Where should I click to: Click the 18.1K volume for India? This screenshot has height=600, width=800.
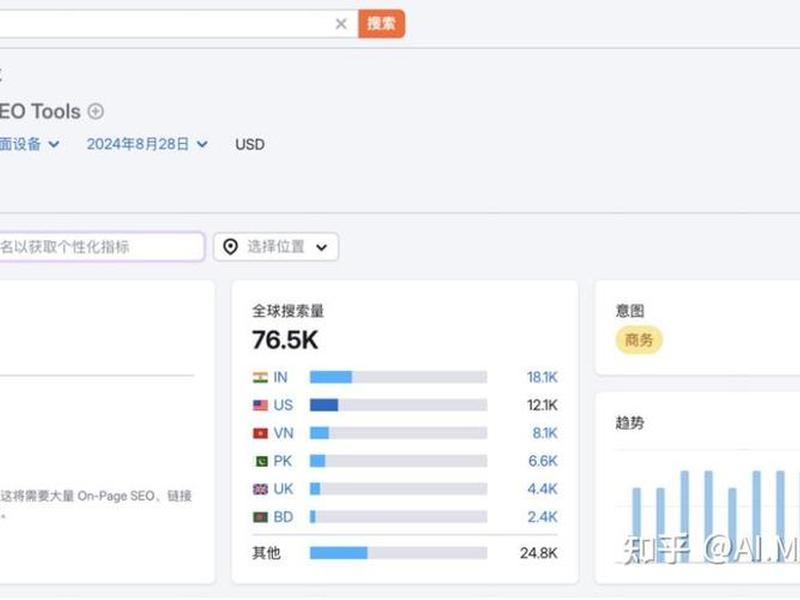pyautogui.click(x=542, y=377)
